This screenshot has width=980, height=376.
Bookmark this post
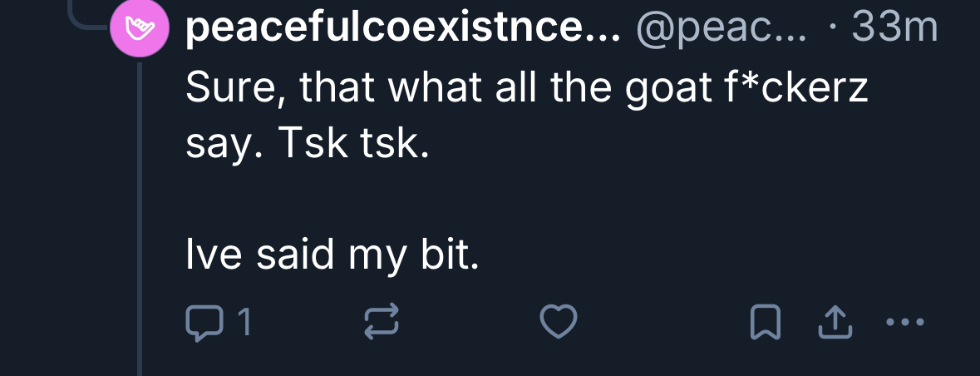pyautogui.click(x=765, y=323)
